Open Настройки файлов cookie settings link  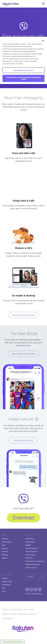pyautogui.click(x=23, y=70)
